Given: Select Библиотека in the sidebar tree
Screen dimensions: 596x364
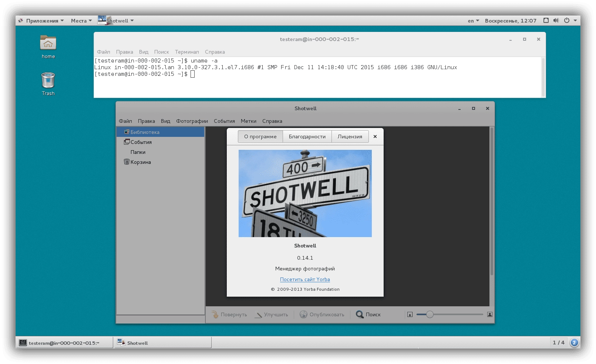Looking at the screenshot, I should pyautogui.click(x=161, y=132).
